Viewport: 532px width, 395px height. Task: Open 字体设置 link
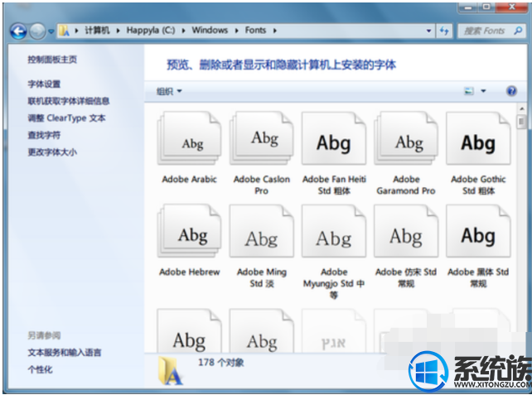[44, 84]
